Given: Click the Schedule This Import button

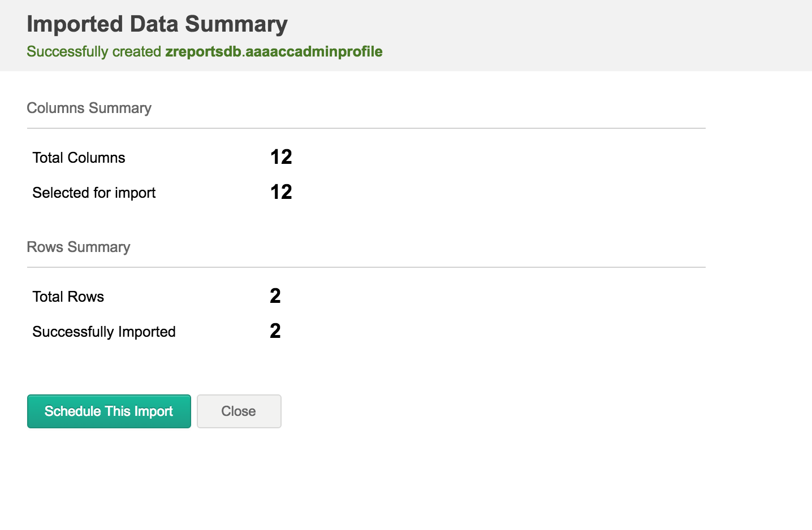Looking at the screenshot, I should [109, 411].
